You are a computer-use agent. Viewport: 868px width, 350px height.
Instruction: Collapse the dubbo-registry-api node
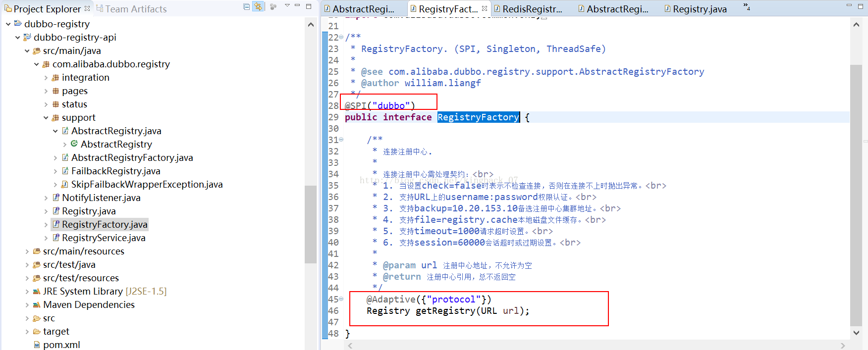[x=17, y=37]
